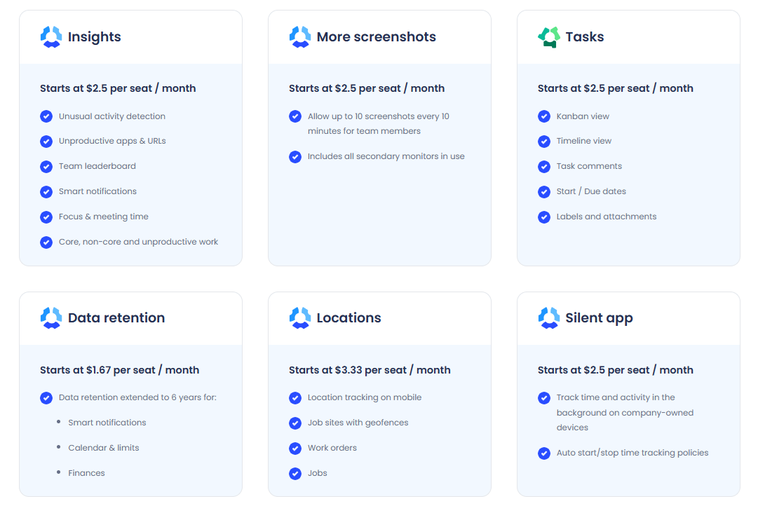Click the 'Unusual activity detection' feature text
This screenshot has width=758, height=506.
112,116
